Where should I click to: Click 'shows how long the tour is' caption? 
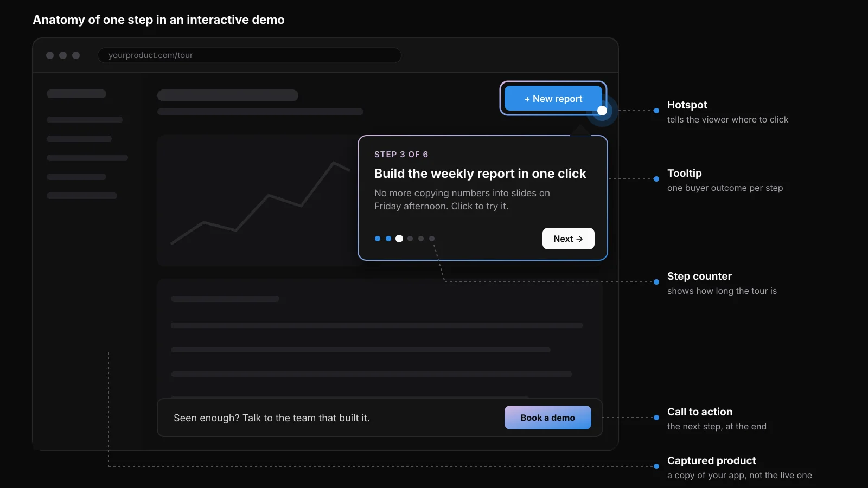pos(722,291)
